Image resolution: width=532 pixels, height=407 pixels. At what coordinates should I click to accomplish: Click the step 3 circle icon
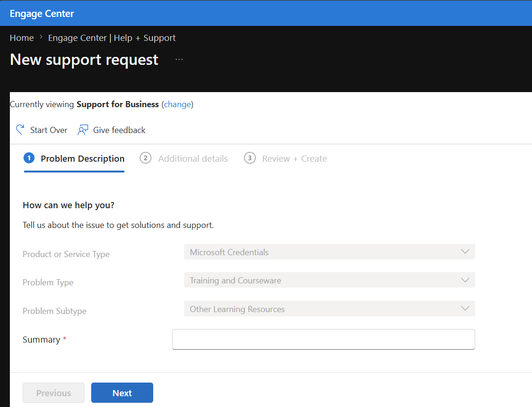click(x=250, y=158)
